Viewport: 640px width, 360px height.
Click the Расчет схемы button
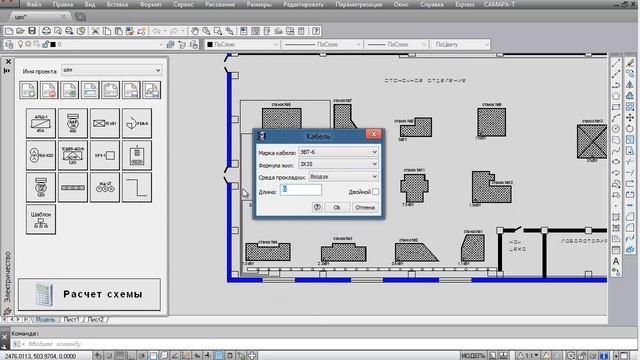(x=89, y=294)
